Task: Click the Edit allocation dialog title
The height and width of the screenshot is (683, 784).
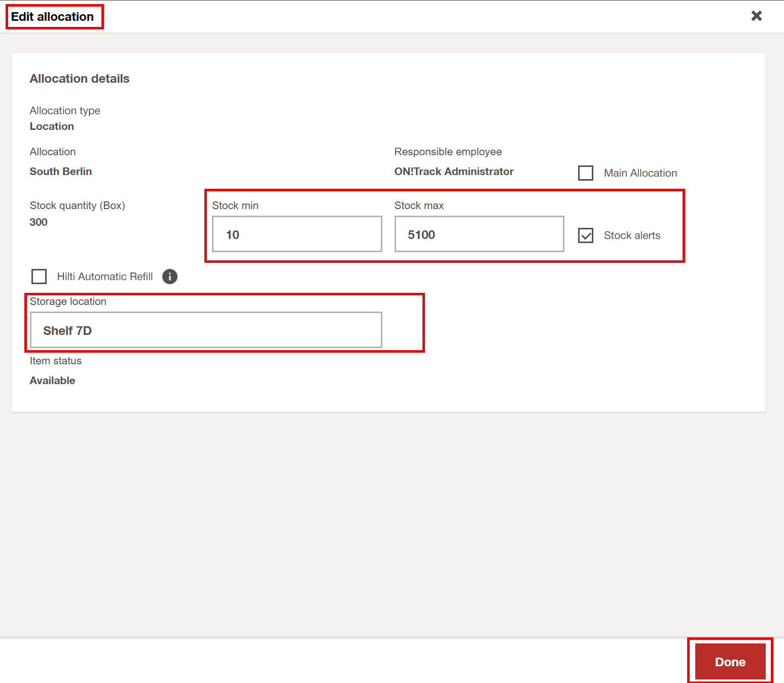Action: click(x=52, y=17)
